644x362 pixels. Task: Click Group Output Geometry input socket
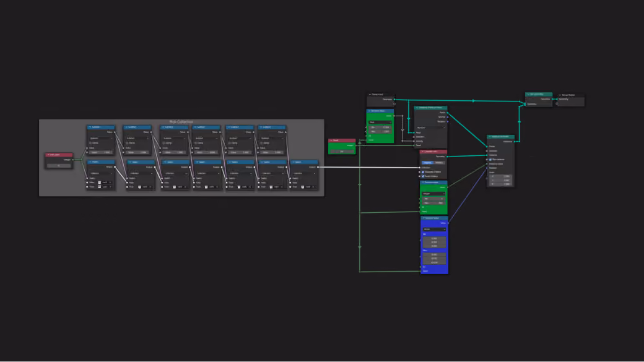point(557,99)
